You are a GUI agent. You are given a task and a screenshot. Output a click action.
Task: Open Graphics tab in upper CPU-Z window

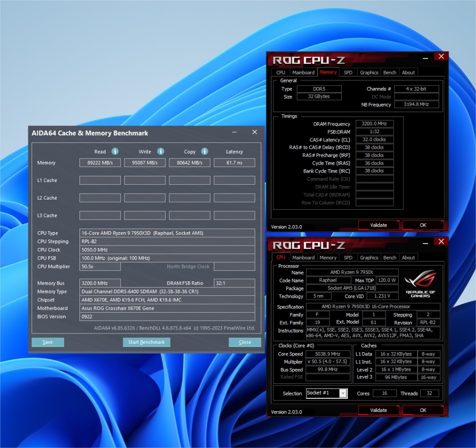pos(369,73)
